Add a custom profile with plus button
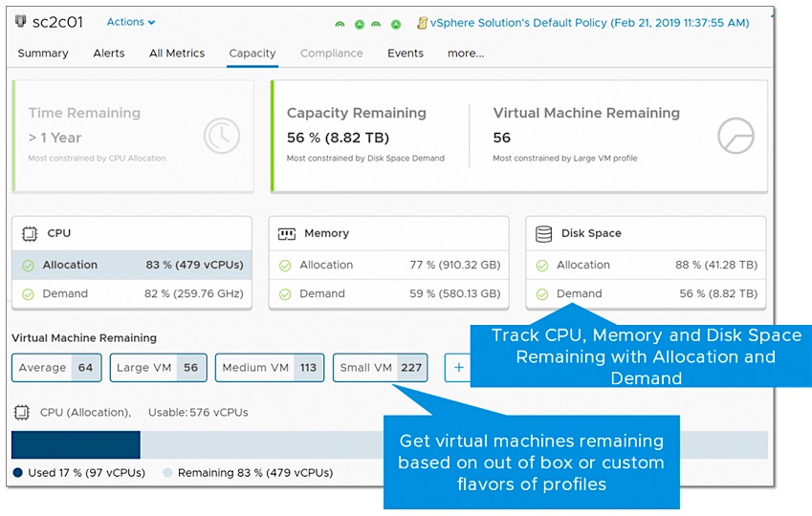Viewport: 812px width, 516px height. point(458,368)
